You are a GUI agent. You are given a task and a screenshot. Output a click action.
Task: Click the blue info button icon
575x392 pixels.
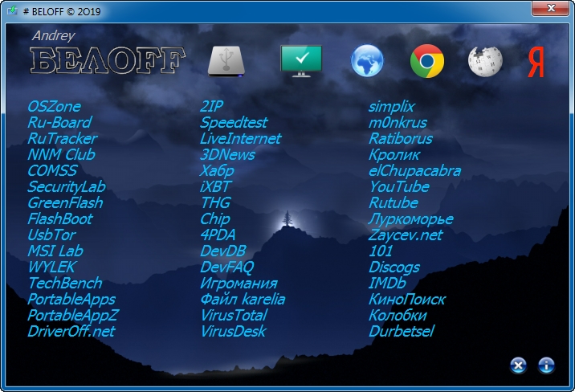pos(546,365)
